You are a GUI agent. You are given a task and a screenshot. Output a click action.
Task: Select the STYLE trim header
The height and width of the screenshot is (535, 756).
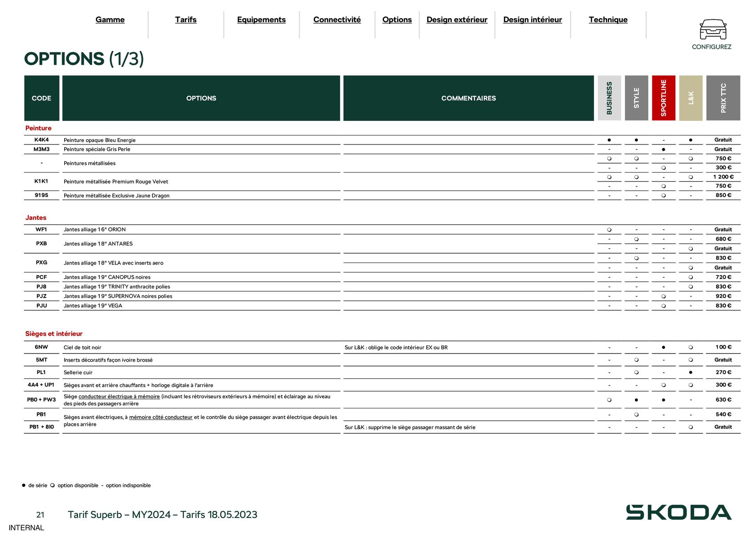(x=637, y=98)
